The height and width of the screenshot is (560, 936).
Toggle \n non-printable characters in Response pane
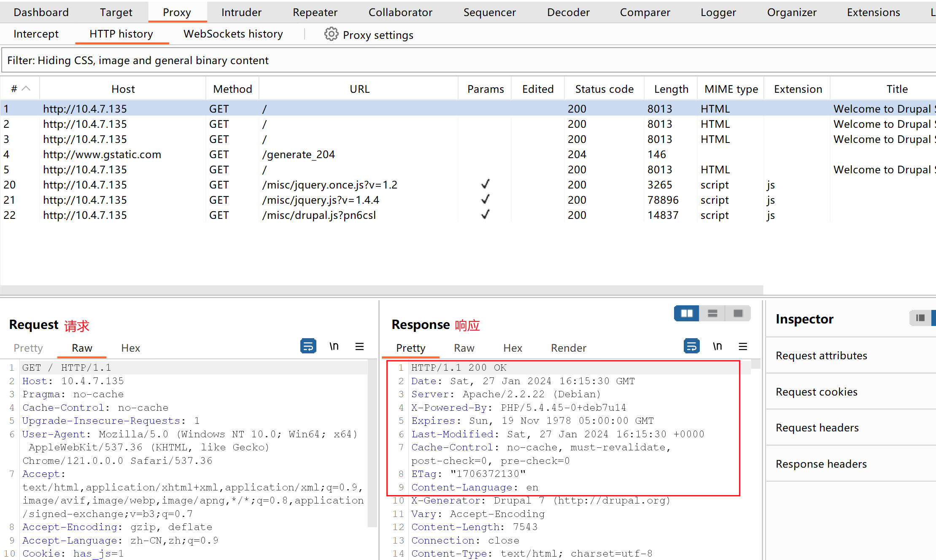[x=718, y=346]
